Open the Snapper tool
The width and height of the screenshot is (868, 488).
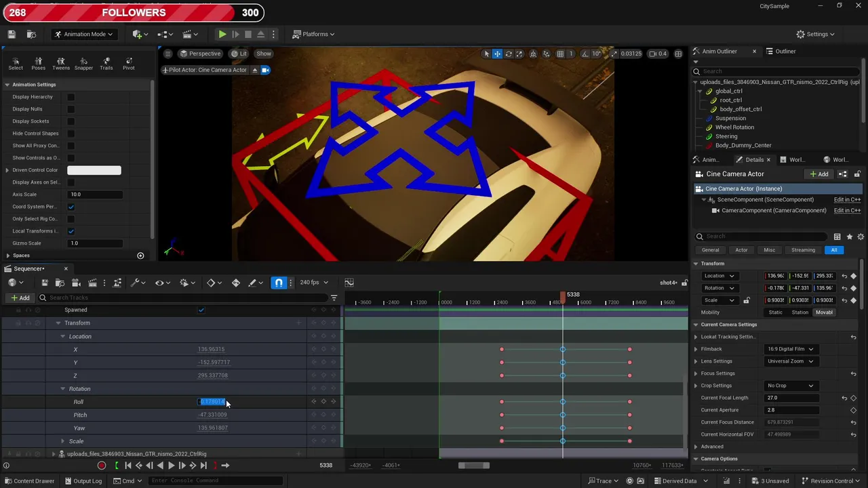(83, 64)
